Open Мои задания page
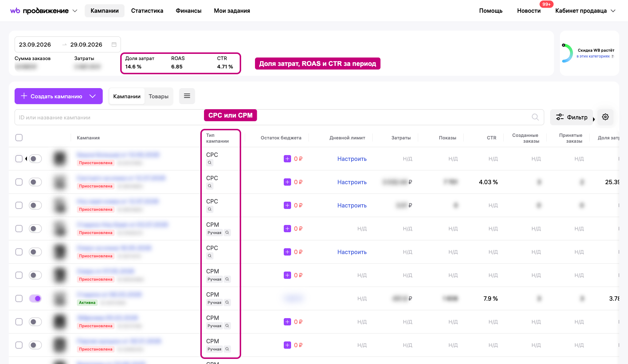The height and width of the screenshot is (364, 628). [x=232, y=11]
